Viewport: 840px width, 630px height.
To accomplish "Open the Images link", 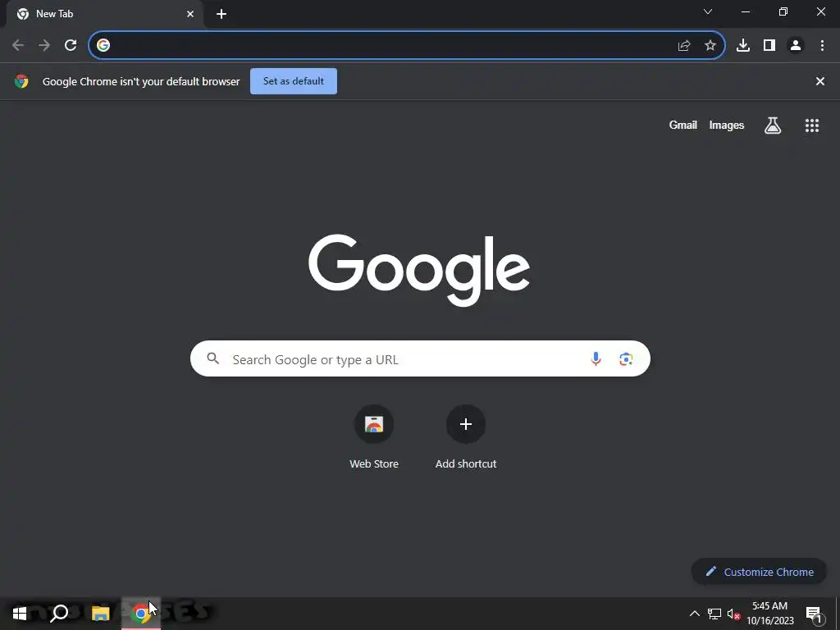I will [727, 126].
